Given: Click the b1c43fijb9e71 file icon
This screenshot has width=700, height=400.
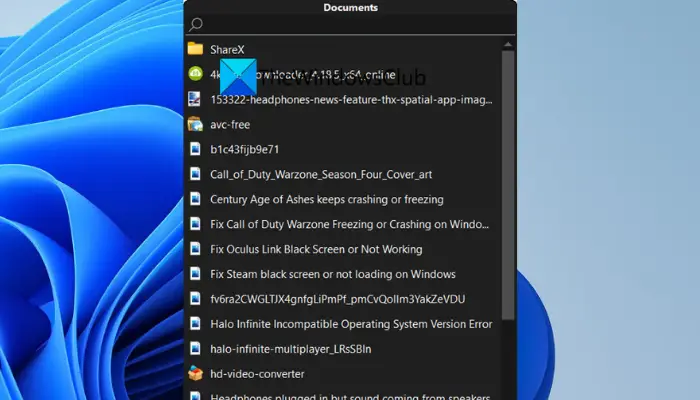Looking at the screenshot, I should (195, 149).
